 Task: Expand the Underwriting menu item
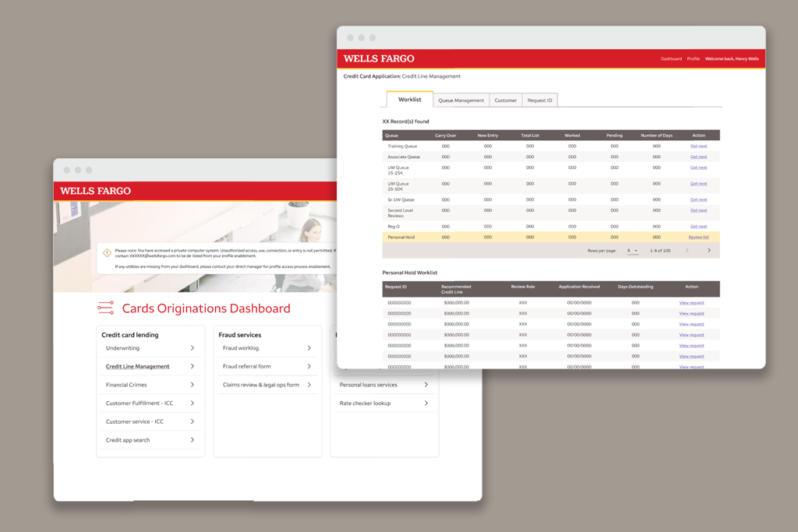tap(192, 348)
